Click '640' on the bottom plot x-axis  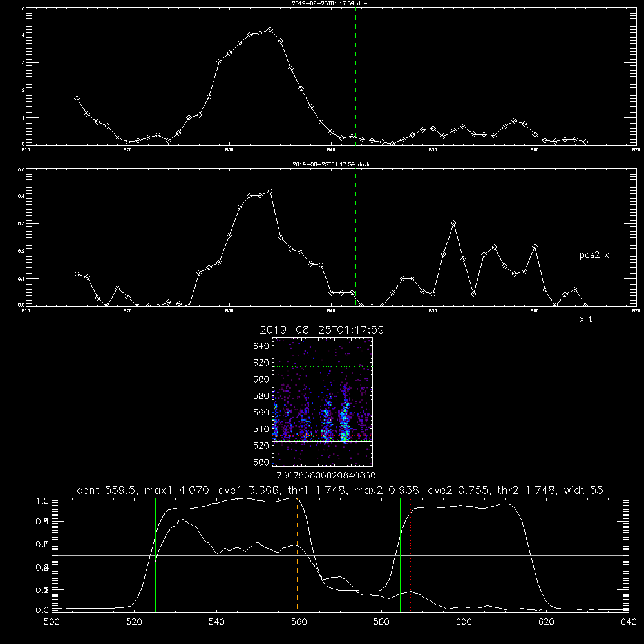coord(629,622)
